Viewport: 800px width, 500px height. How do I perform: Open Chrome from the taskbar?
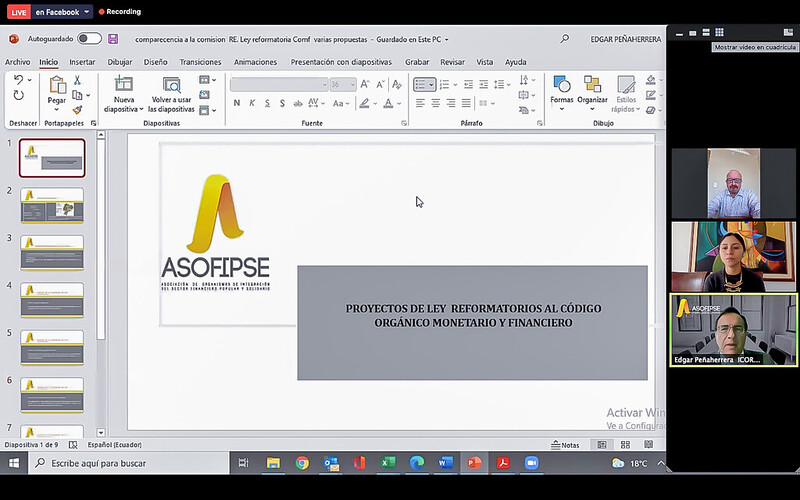[302, 463]
